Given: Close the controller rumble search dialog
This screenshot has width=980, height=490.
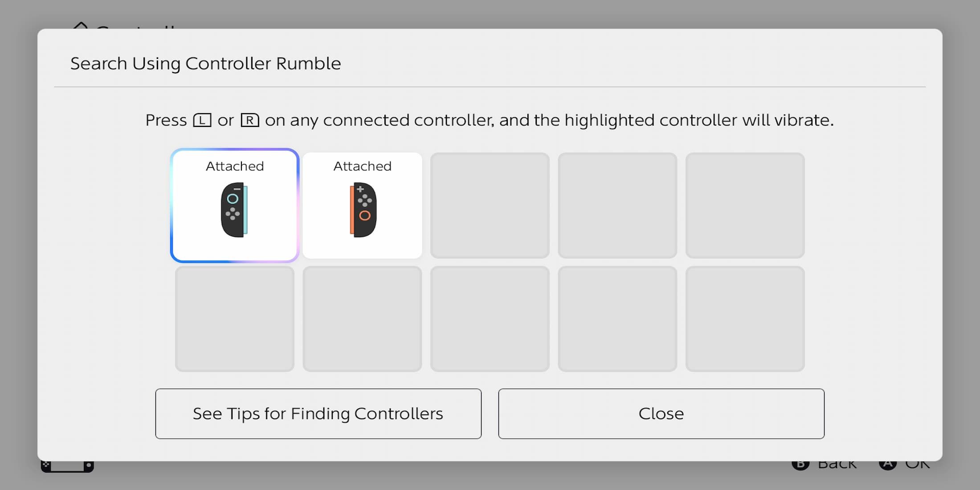Looking at the screenshot, I should point(661,413).
